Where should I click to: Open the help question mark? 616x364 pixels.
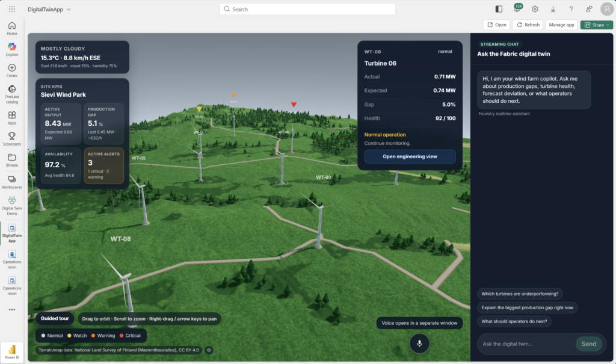571,9
